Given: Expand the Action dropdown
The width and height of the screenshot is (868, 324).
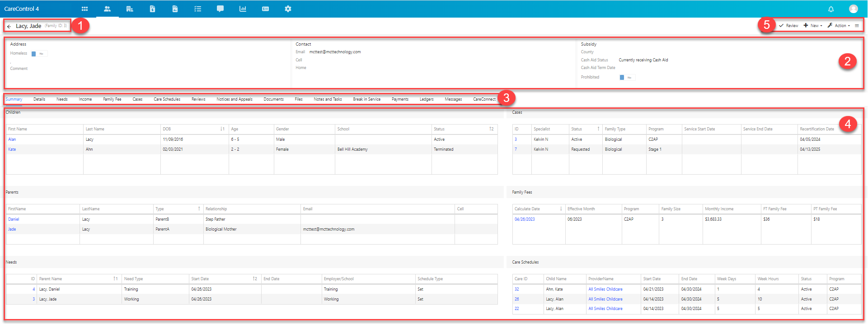Looking at the screenshot, I should pos(839,26).
